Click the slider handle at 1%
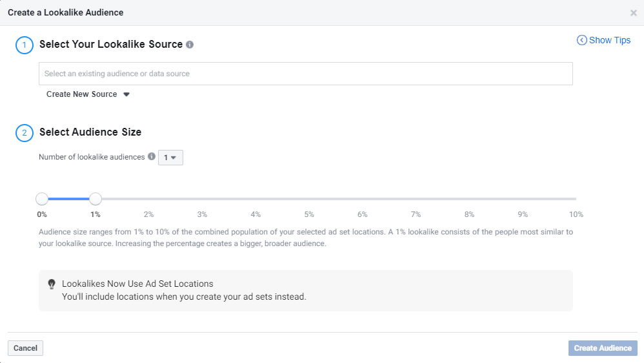This screenshot has height=363, width=644. click(x=96, y=199)
